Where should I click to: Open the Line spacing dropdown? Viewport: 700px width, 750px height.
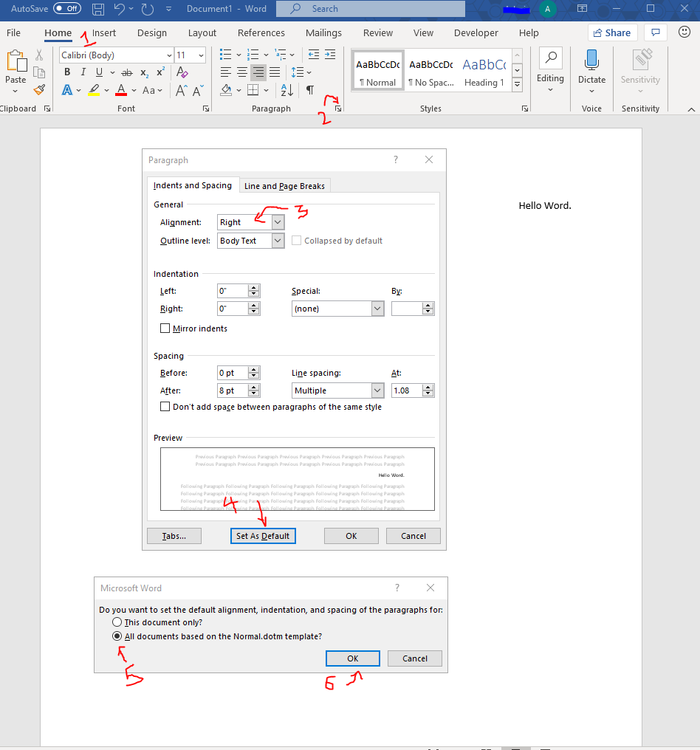point(377,390)
